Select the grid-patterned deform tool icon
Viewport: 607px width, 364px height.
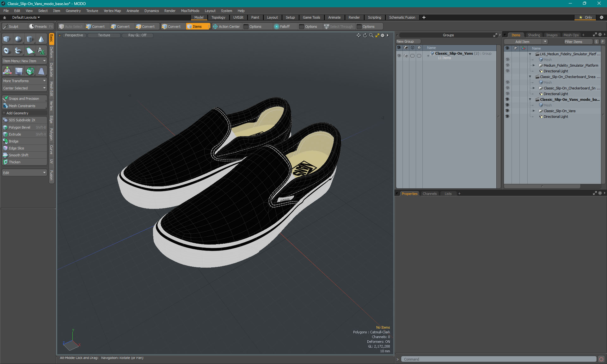[19, 71]
